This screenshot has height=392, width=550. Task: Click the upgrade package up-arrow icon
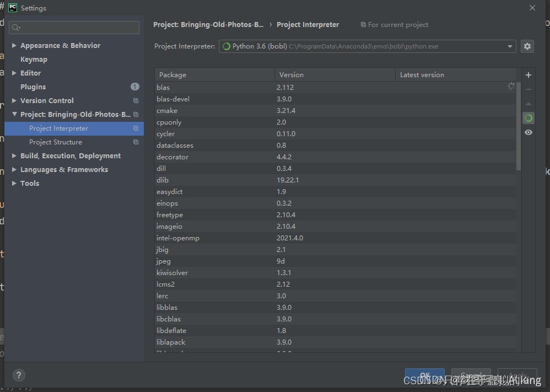[x=529, y=104]
